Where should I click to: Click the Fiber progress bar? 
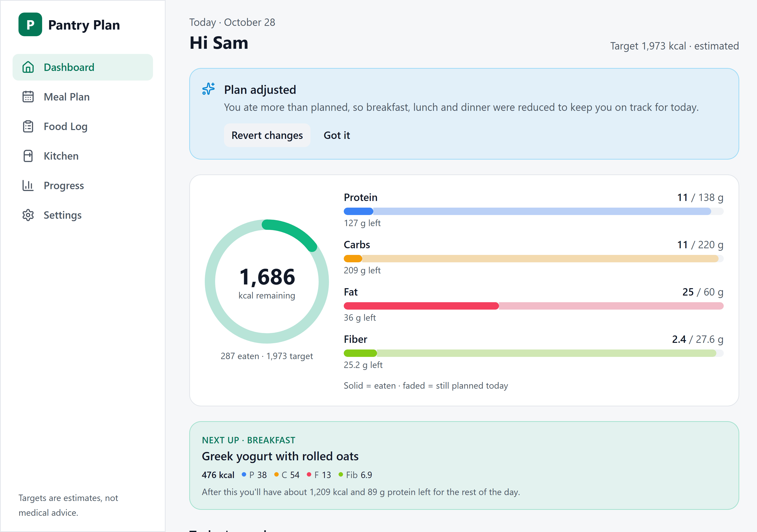click(x=533, y=353)
